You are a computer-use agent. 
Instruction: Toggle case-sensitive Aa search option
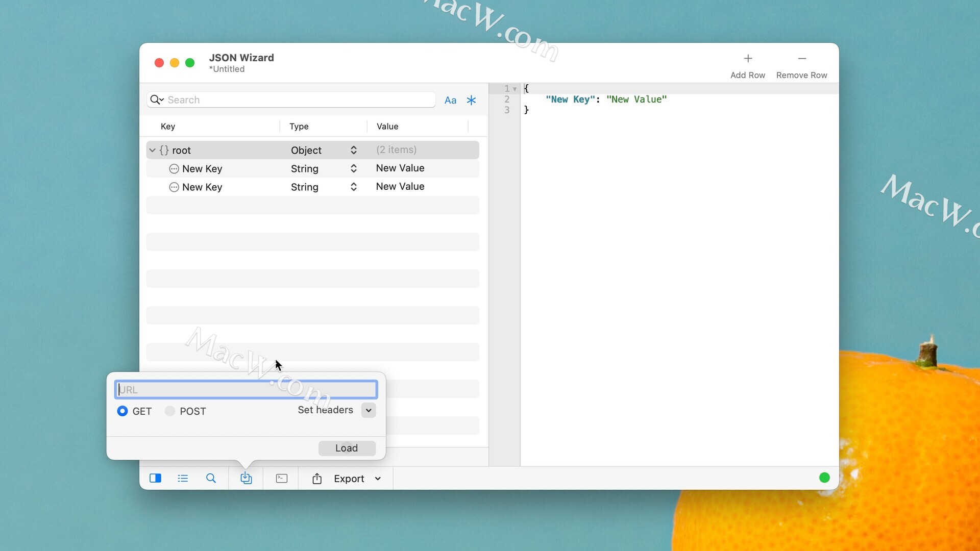(x=450, y=100)
